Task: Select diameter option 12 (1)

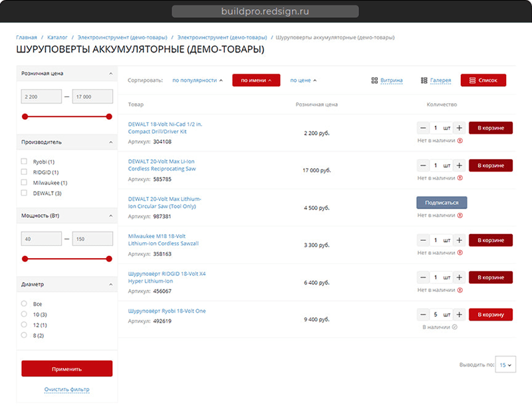Action: (24, 325)
